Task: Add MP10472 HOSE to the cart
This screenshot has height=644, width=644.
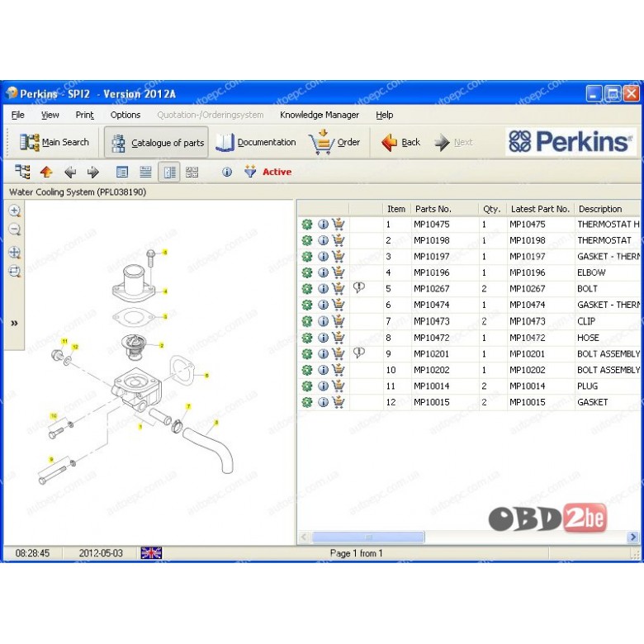Action: click(339, 338)
